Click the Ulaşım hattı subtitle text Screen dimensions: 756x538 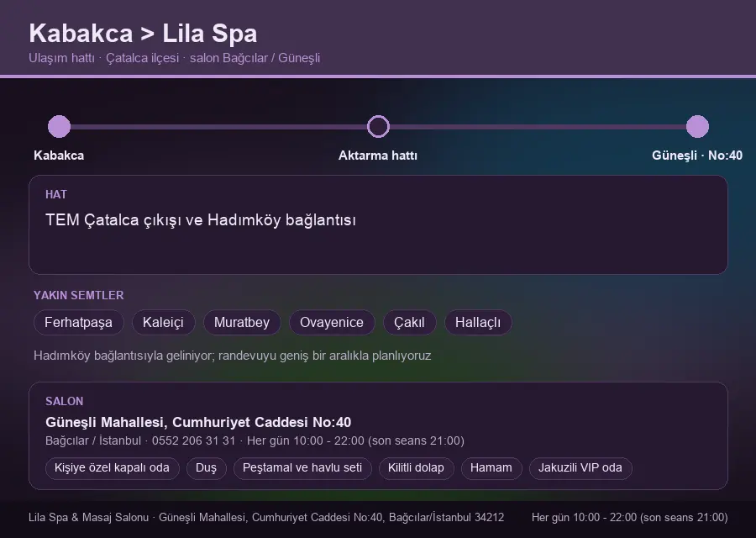[x=175, y=58]
